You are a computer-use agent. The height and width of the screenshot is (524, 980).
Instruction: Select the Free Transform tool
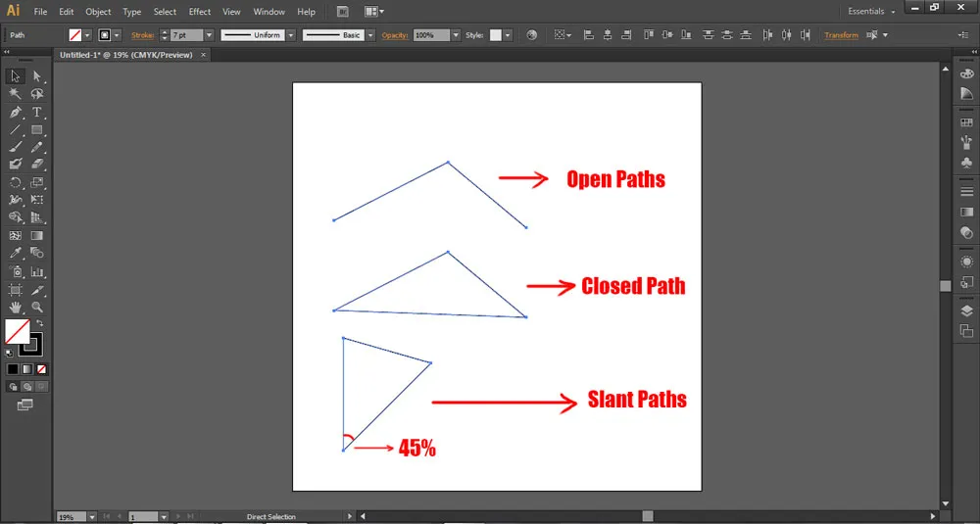pyautogui.click(x=37, y=200)
